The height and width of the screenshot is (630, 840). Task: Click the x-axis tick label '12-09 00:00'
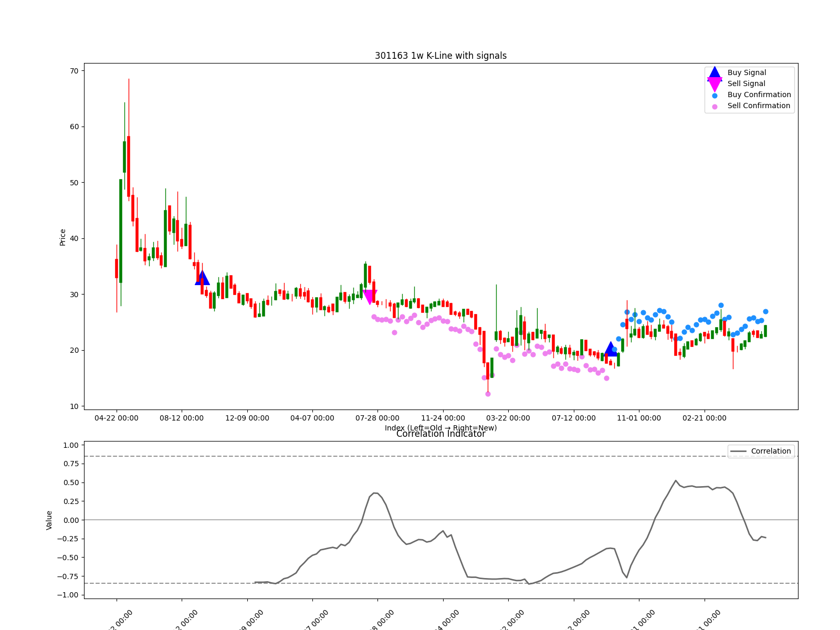[247, 418]
